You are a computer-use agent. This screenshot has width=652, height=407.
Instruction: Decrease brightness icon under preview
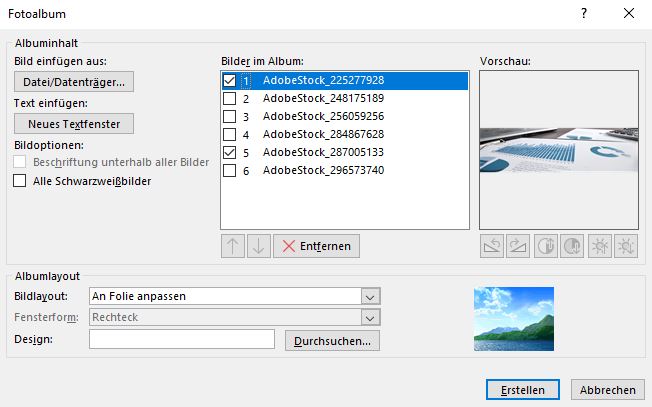click(x=626, y=246)
